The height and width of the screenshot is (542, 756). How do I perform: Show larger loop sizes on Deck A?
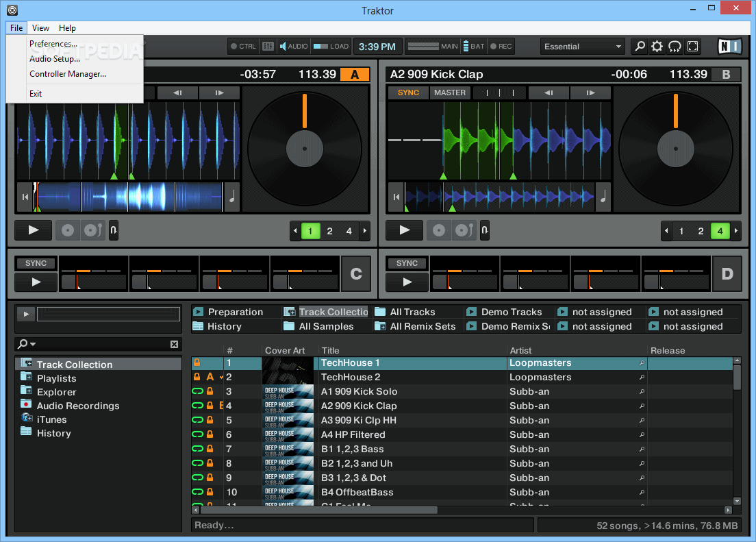point(365,231)
